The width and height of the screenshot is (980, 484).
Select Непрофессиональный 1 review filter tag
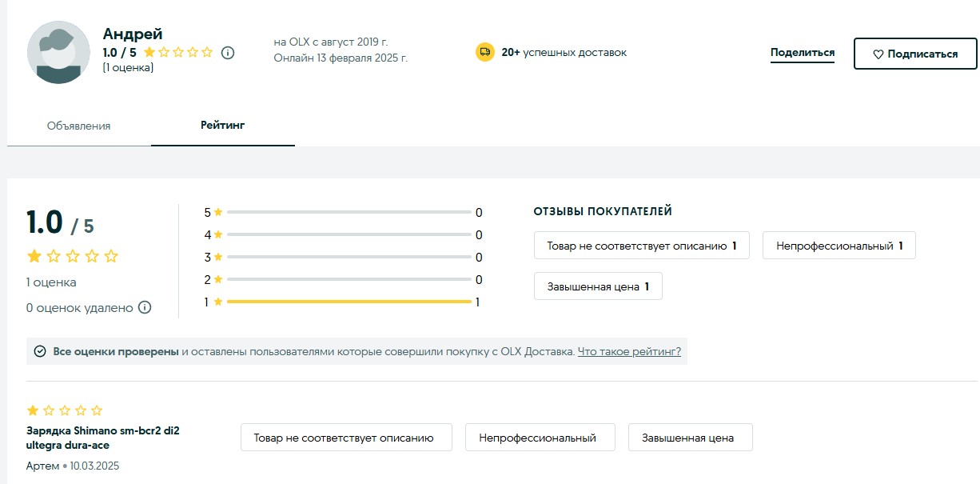coord(839,246)
